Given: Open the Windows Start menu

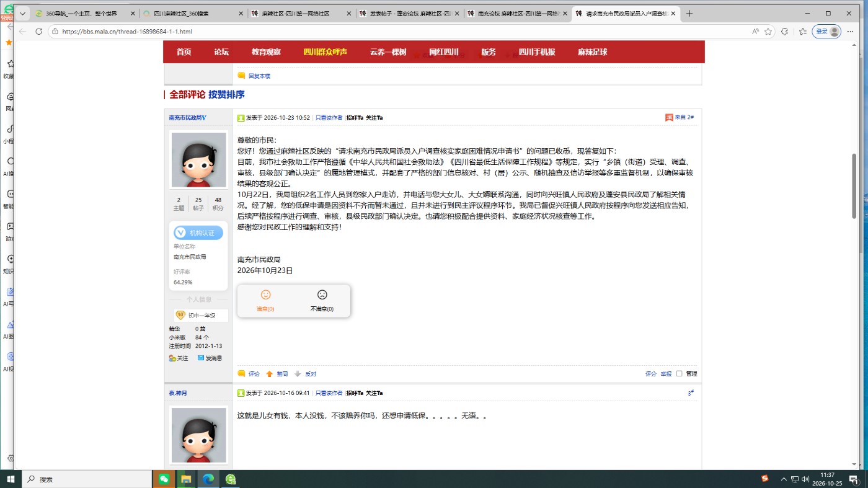Looking at the screenshot, I should [11, 479].
